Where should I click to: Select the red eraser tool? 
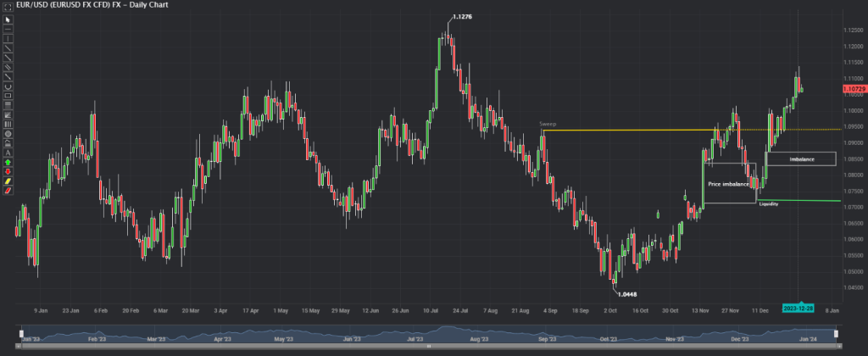[x=8, y=191]
